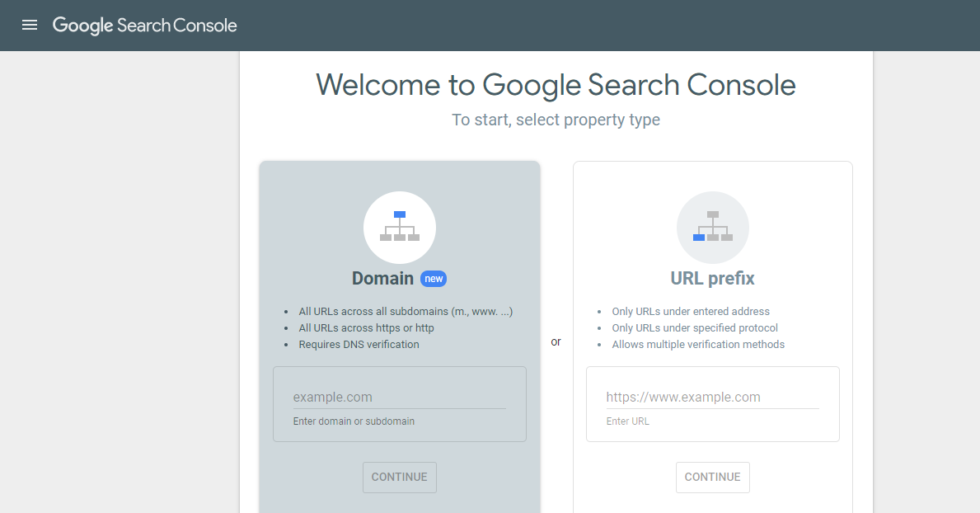Viewport: 980px width, 513px height.
Task: Click the "Enter URL" helper label
Action: click(x=627, y=421)
